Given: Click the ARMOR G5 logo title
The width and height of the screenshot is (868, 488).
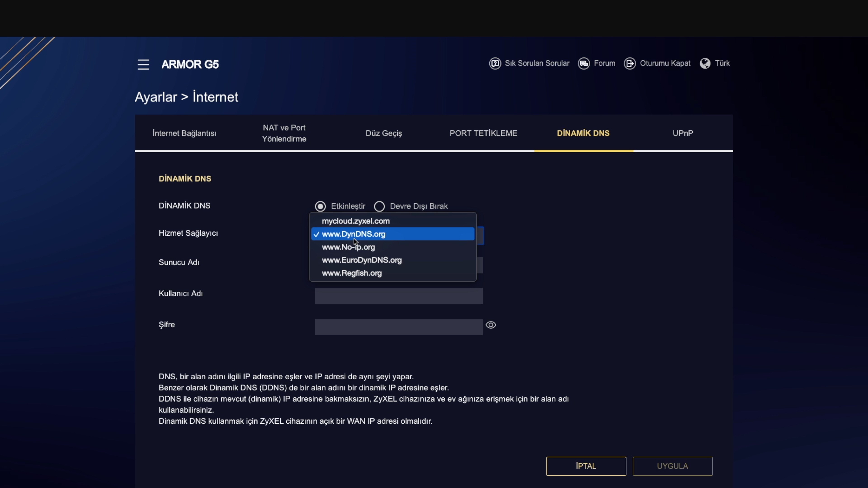Looking at the screenshot, I should click(x=190, y=64).
